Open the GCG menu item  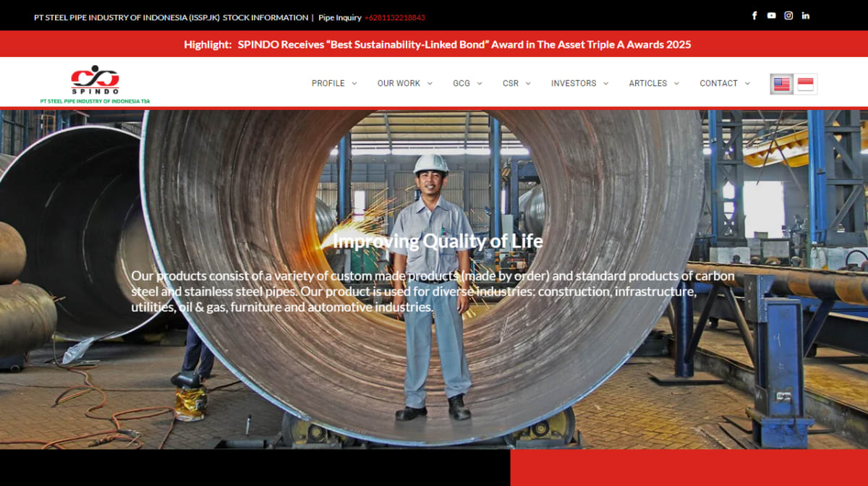point(461,83)
